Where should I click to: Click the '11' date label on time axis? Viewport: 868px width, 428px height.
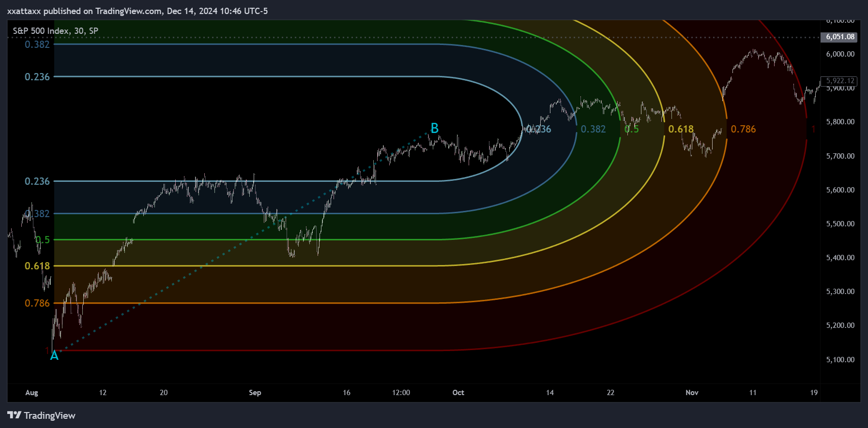pyautogui.click(x=753, y=393)
